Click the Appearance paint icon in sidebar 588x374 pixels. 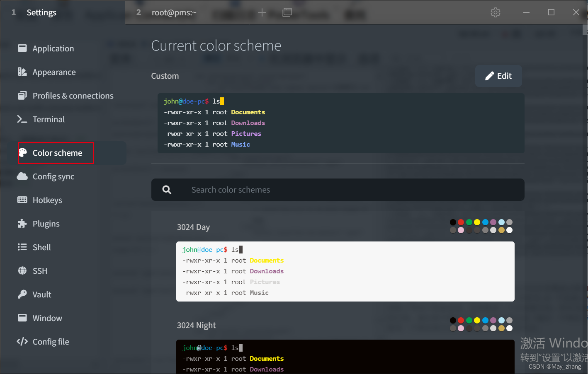[x=22, y=72]
